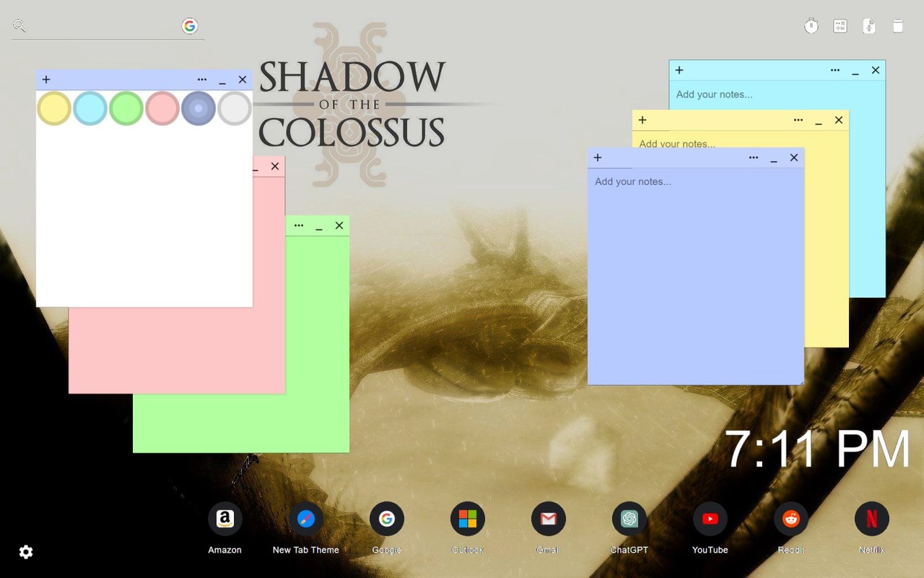Viewport: 924px width, 578px height.
Task: Close the cyan sticky note
Action: click(x=876, y=70)
